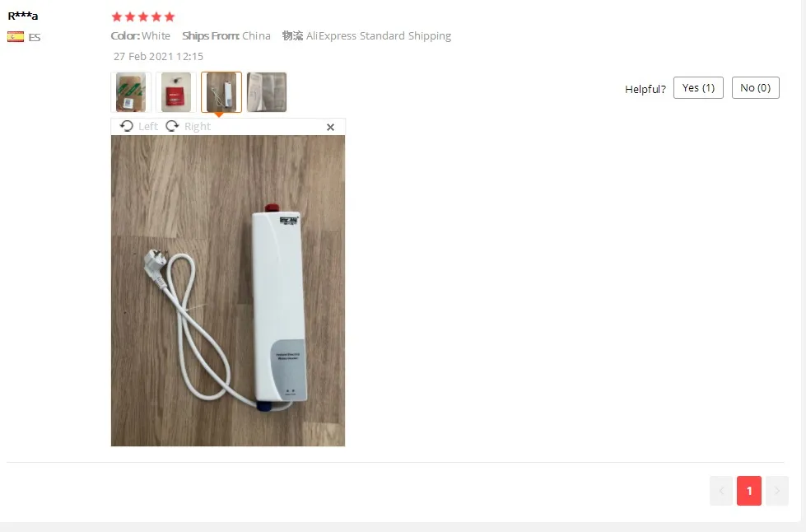
Task: Close the enlarged photo viewer
Action: tap(330, 127)
